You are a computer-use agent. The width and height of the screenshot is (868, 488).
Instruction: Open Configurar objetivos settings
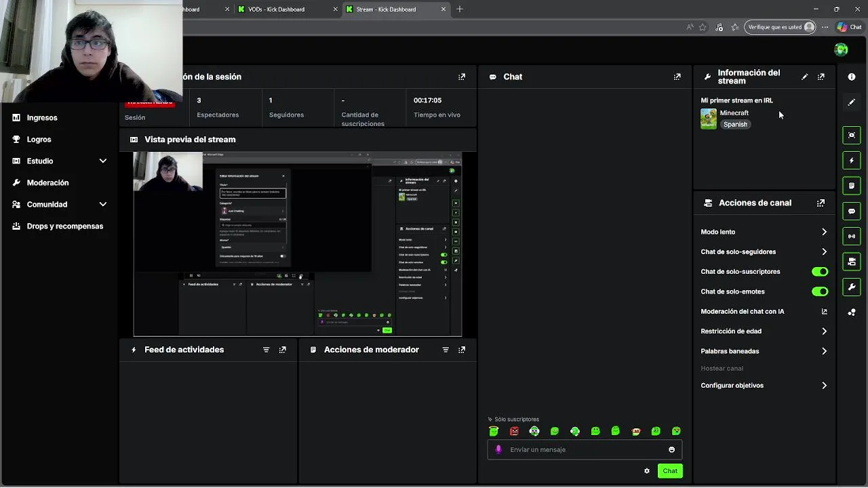[x=764, y=386]
